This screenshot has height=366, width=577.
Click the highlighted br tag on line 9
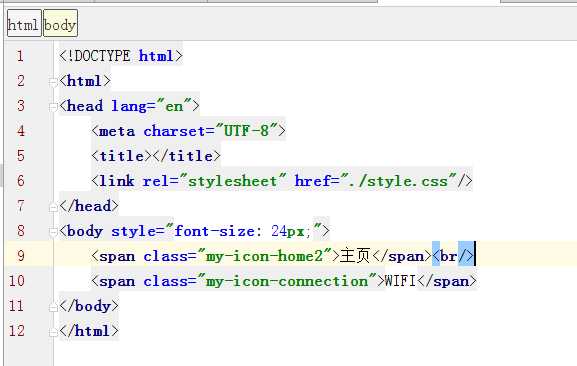click(453, 256)
